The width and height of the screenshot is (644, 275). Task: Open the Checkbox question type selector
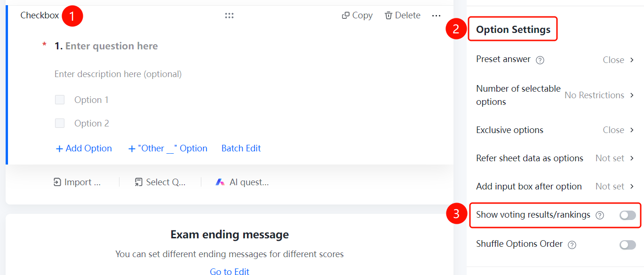(40, 16)
